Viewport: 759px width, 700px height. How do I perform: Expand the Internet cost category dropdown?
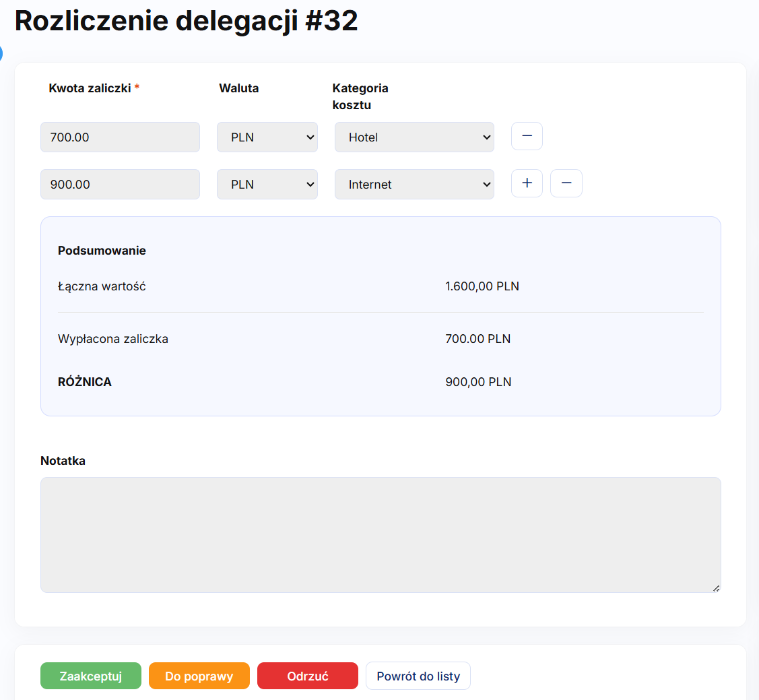pos(414,185)
